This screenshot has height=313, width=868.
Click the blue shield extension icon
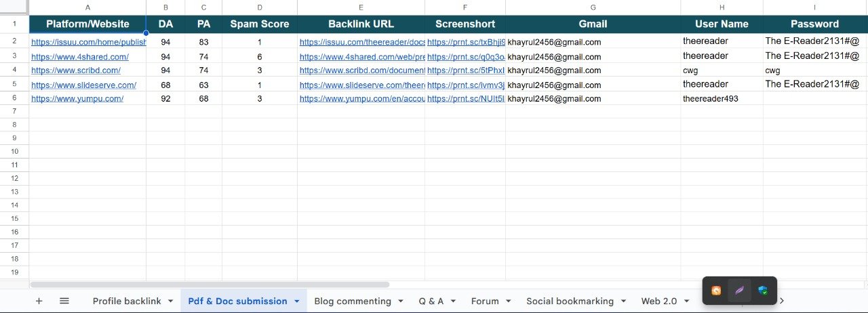tap(763, 291)
